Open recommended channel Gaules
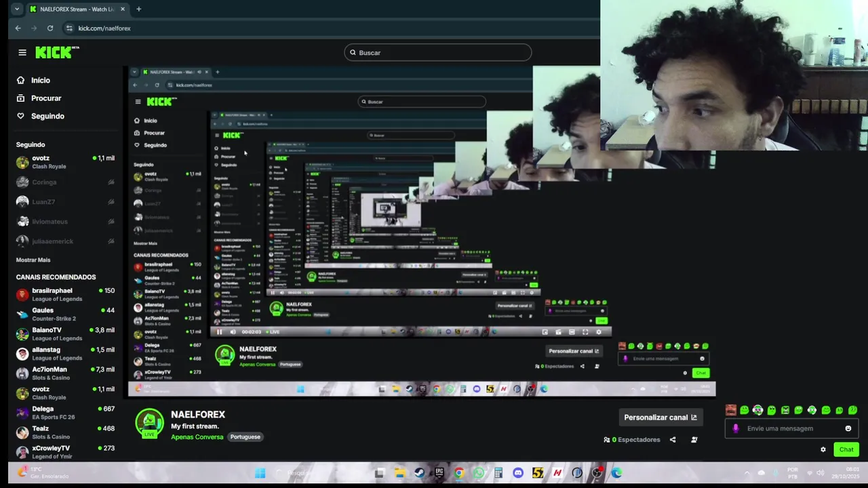 [x=65, y=314]
